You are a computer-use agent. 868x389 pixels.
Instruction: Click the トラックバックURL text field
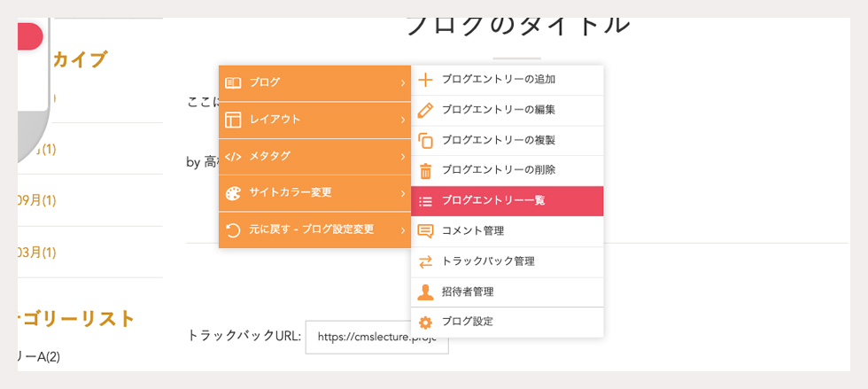[377, 337]
